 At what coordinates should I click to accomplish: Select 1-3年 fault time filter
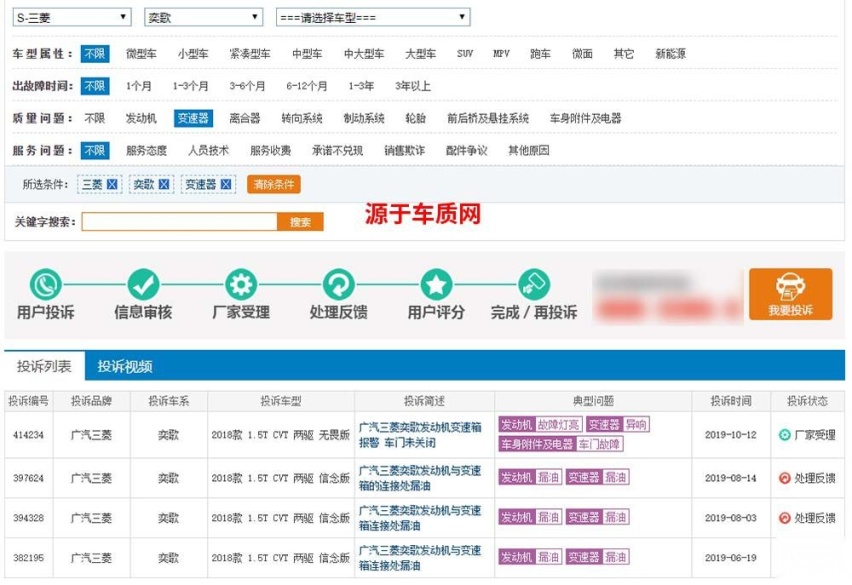pos(361,86)
